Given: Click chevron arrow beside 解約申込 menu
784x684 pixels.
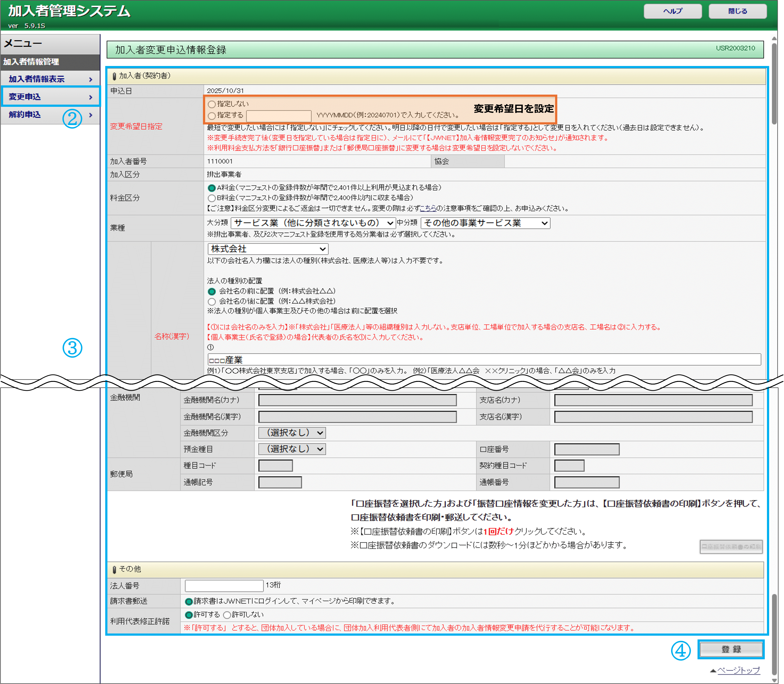Looking at the screenshot, I should pos(91,115).
